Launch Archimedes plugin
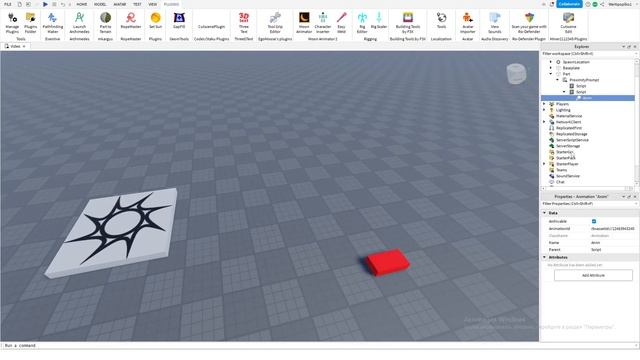This screenshot has width=640, height=360. tap(79, 23)
